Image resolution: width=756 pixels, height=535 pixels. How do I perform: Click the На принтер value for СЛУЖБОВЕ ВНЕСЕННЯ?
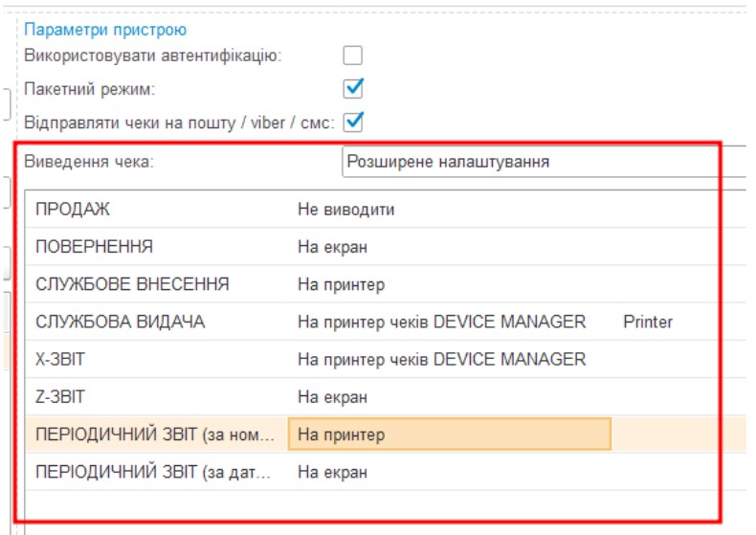[341, 284]
